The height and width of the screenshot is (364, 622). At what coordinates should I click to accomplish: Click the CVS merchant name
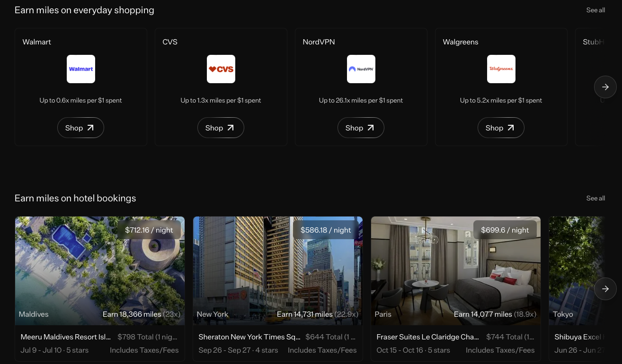click(x=170, y=42)
